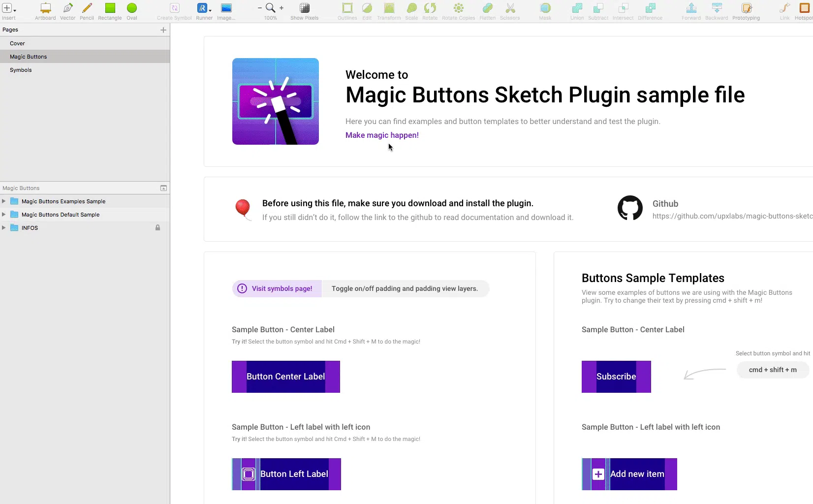Click the Difference boolean icon
The height and width of the screenshot is (504, 813).
pos(650,8)
